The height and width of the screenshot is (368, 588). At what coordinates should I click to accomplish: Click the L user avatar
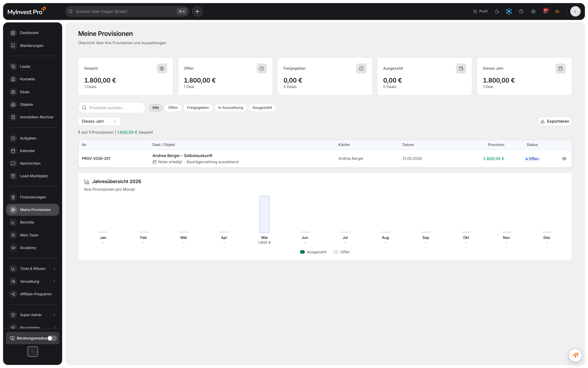(x=575, y=11)
